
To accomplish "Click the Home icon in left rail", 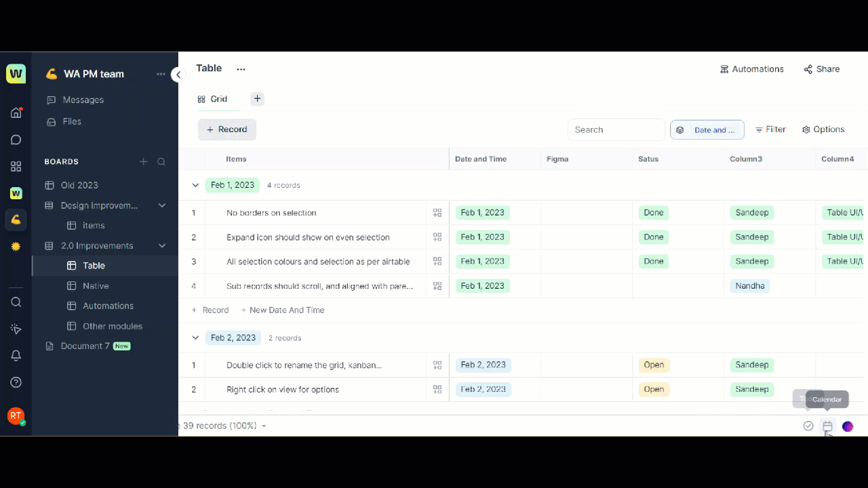I will 16,113.
